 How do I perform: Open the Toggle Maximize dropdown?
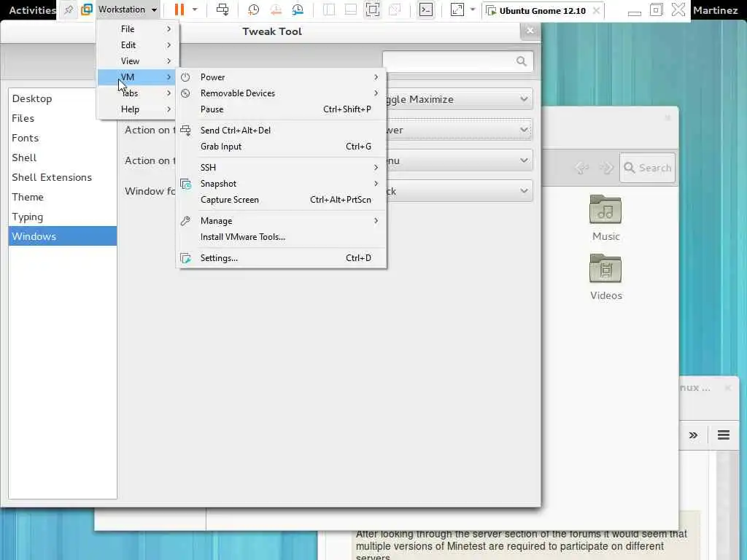coord(459,99)
